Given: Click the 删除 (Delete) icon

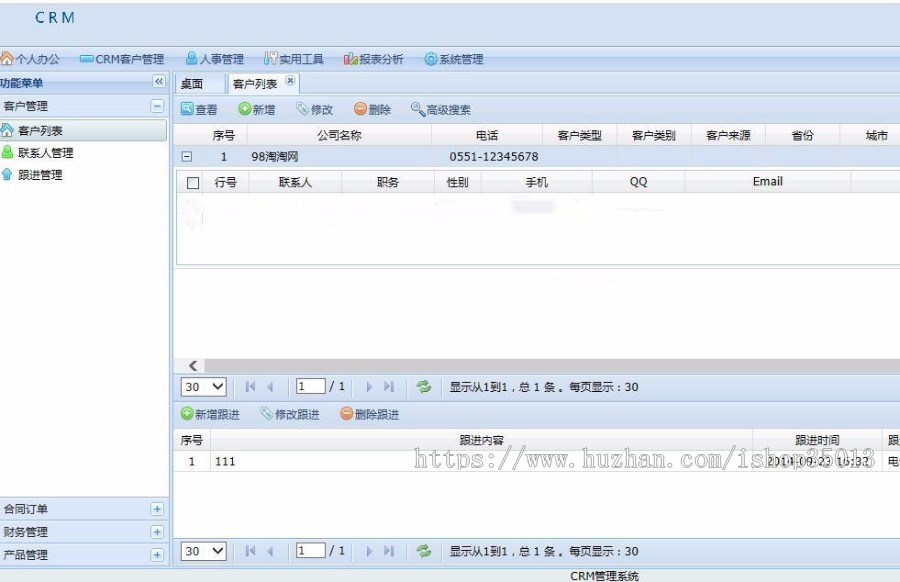Looking at the screenshot, I should (x=370, y=109).
